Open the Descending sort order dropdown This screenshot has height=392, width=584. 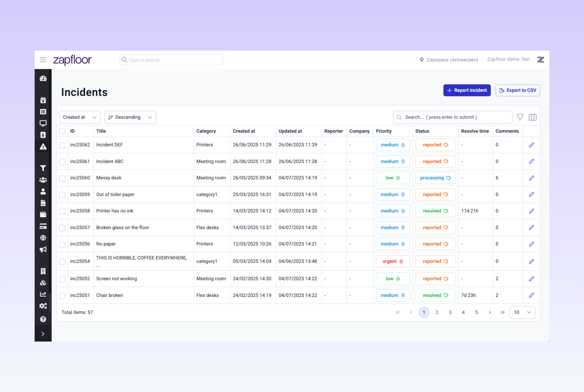(x=130, y=117)
